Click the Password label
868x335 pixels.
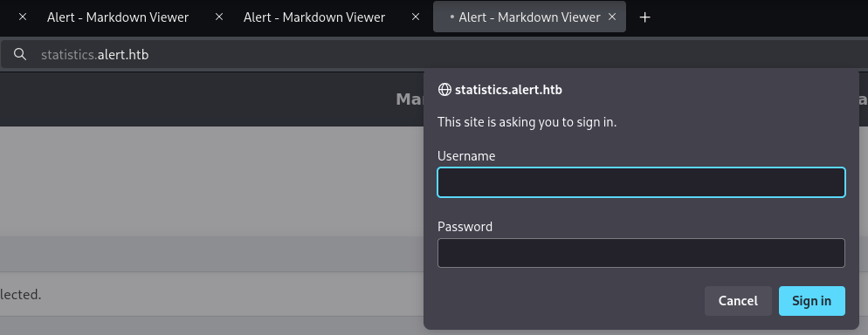465,227
